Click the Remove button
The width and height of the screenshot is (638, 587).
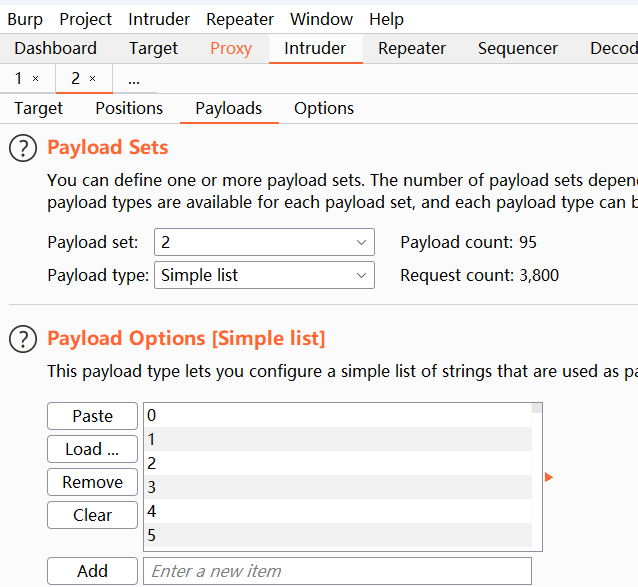point(92,482)
